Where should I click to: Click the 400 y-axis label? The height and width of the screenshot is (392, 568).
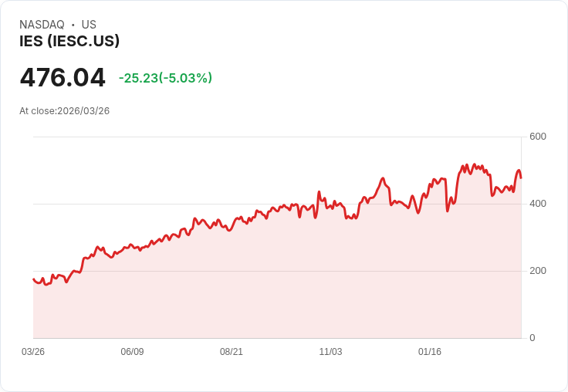coord(538,204)
